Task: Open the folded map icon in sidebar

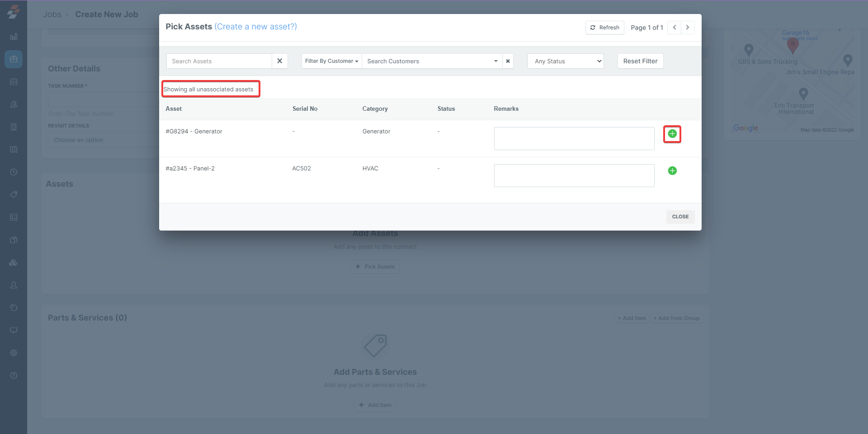Action: [14, 150]
